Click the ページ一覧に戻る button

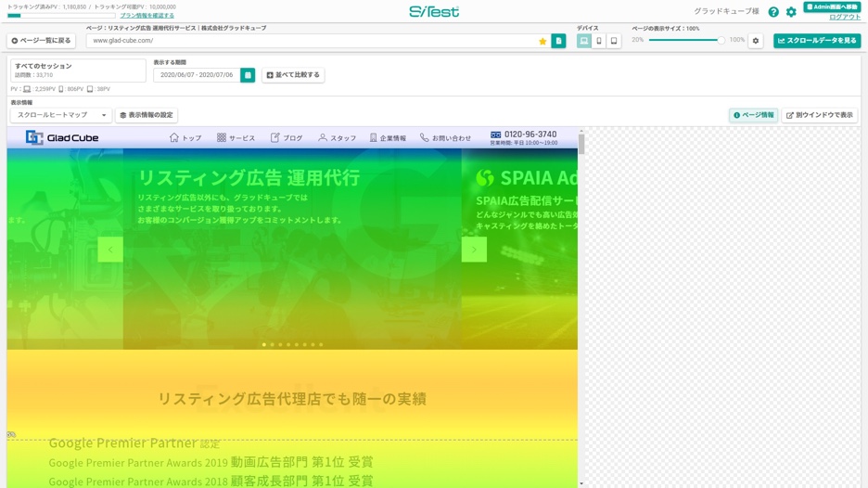pyautogui.click(x=41, y=41)
